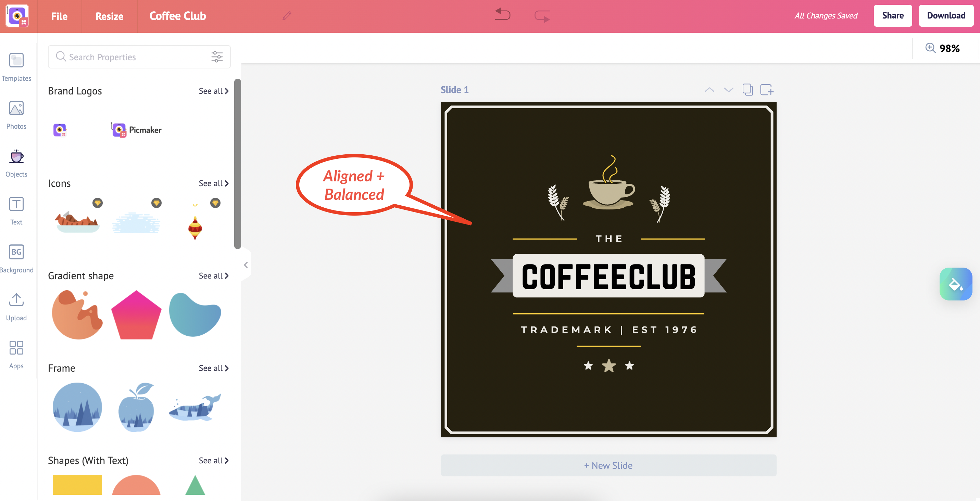Open the File menu
This screenshot has height=501, width=980.
click(x=59, y=16)
